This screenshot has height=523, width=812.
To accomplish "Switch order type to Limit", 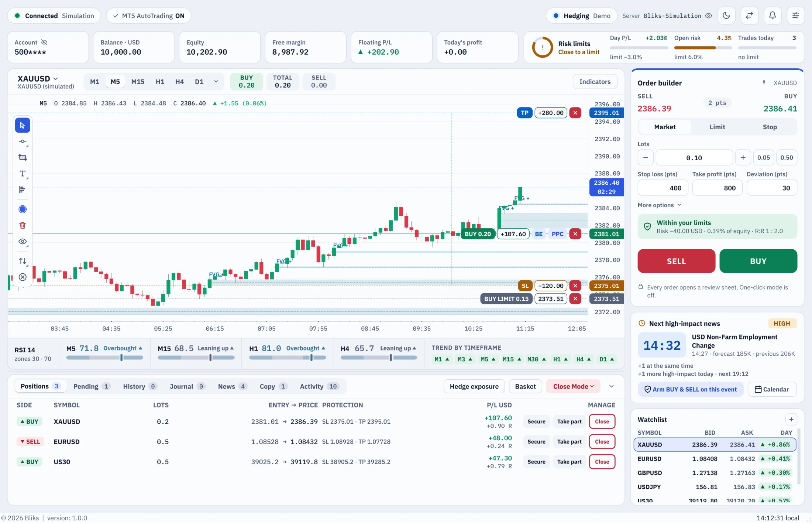I will (717, 127).
